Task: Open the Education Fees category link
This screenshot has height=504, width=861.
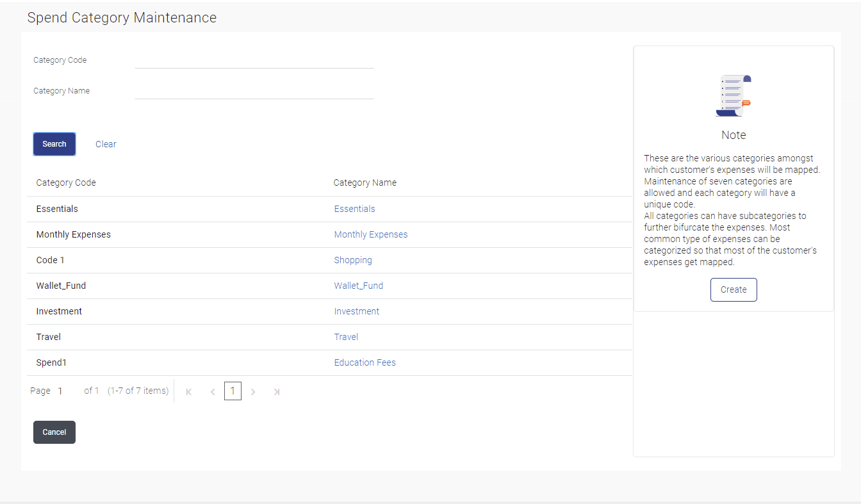Action: pos(365,362)
